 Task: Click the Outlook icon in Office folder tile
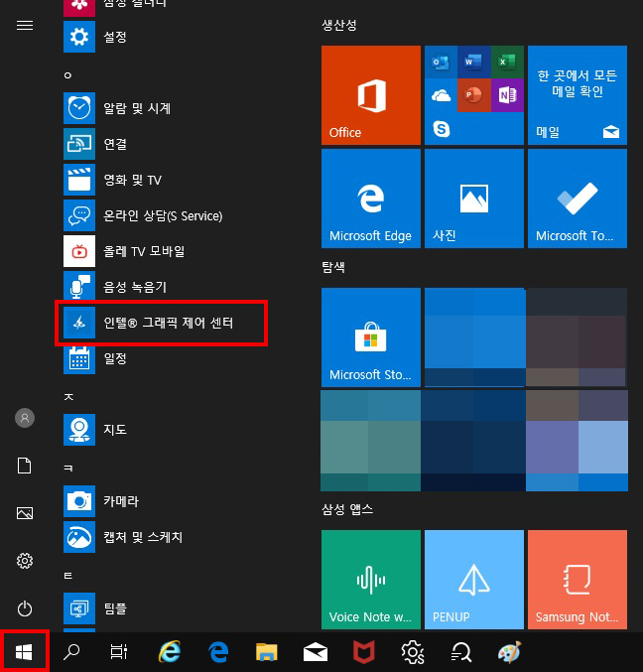[x=441, y=63]
